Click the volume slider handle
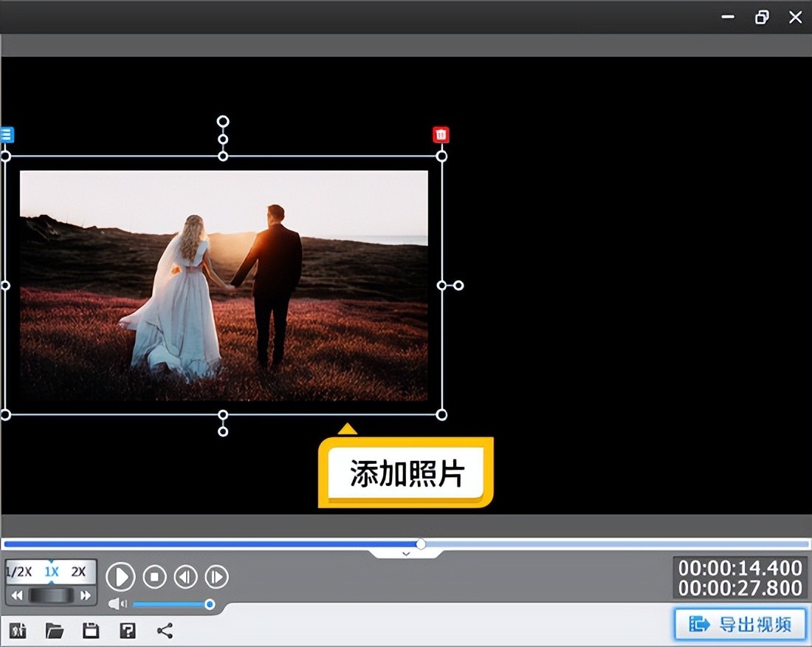Viewport: 812px width, 647px height. 210,604
